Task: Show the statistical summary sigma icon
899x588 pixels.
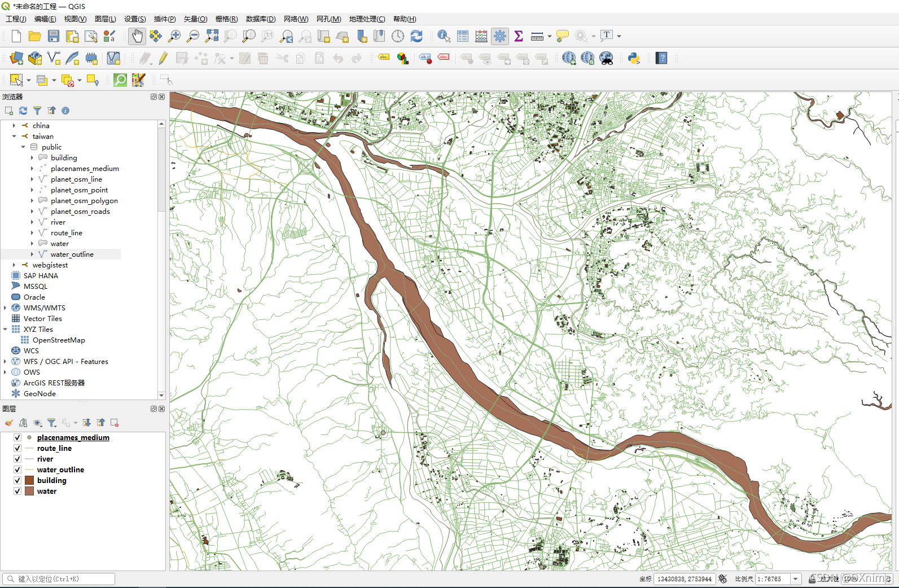Action: pyautogui.click(x=519, y=36)
